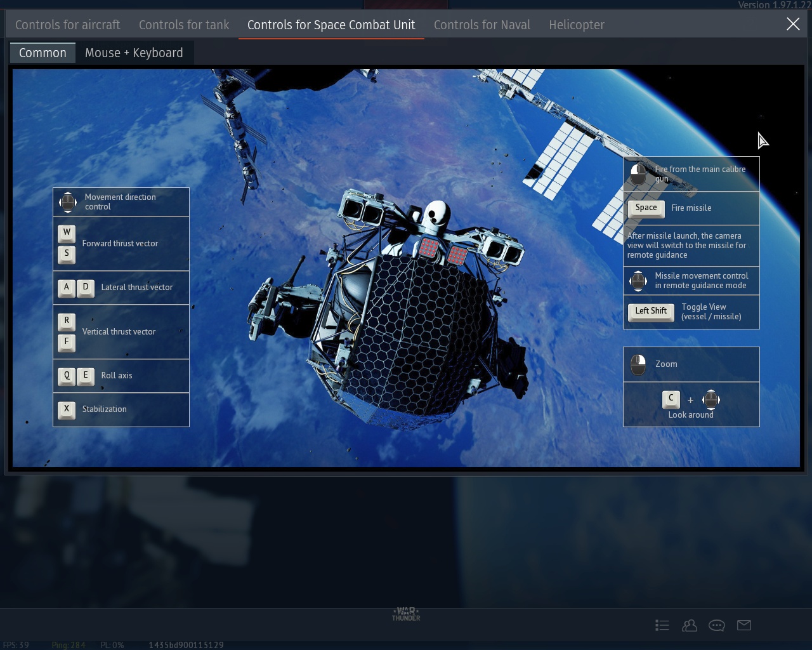812x650 pixels.
Task: Click the C key icon for Look around
Action: 671,399
